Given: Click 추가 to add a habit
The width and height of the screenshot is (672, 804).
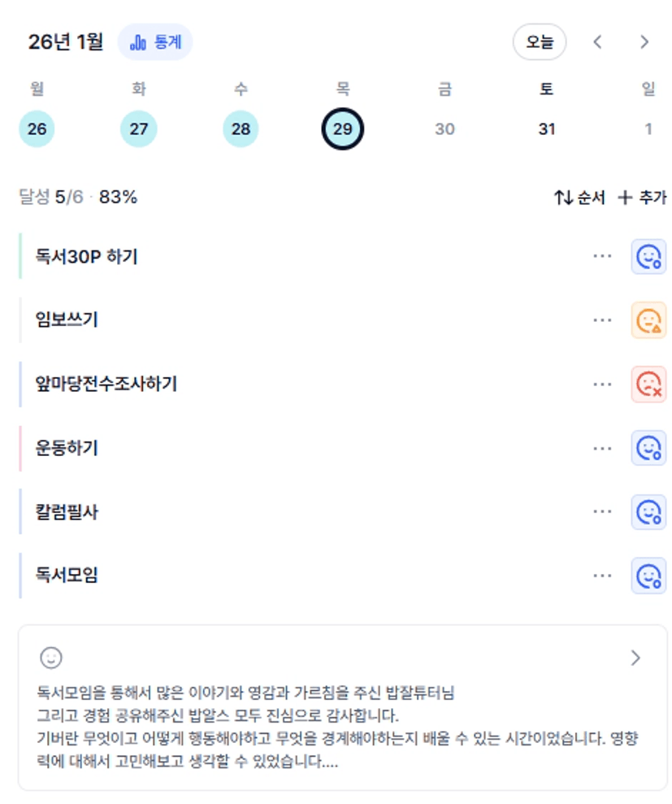Looking at the screenshot, I should pyautogui.click(x=642, y=198).
